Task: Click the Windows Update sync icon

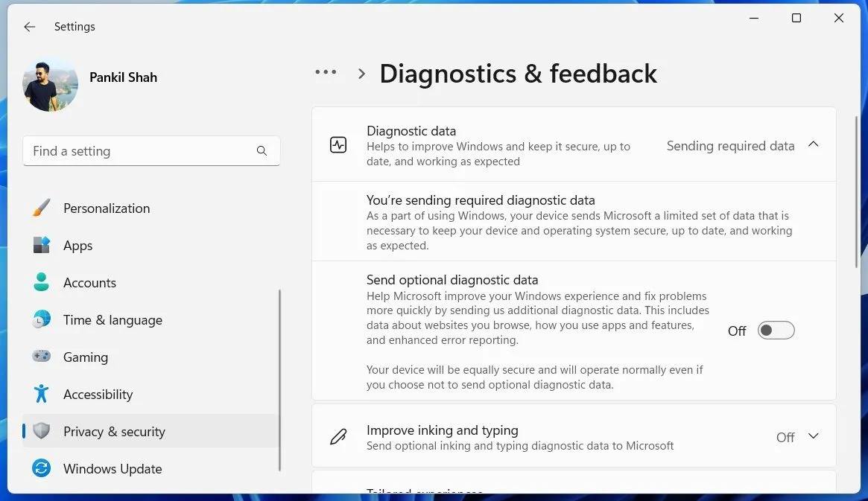Action: [42, 468]
